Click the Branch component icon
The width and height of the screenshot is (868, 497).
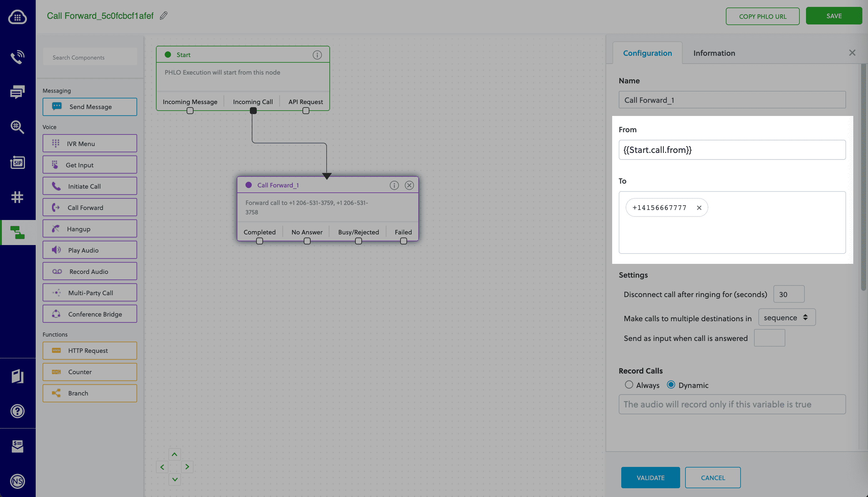[x=56, y=393]
